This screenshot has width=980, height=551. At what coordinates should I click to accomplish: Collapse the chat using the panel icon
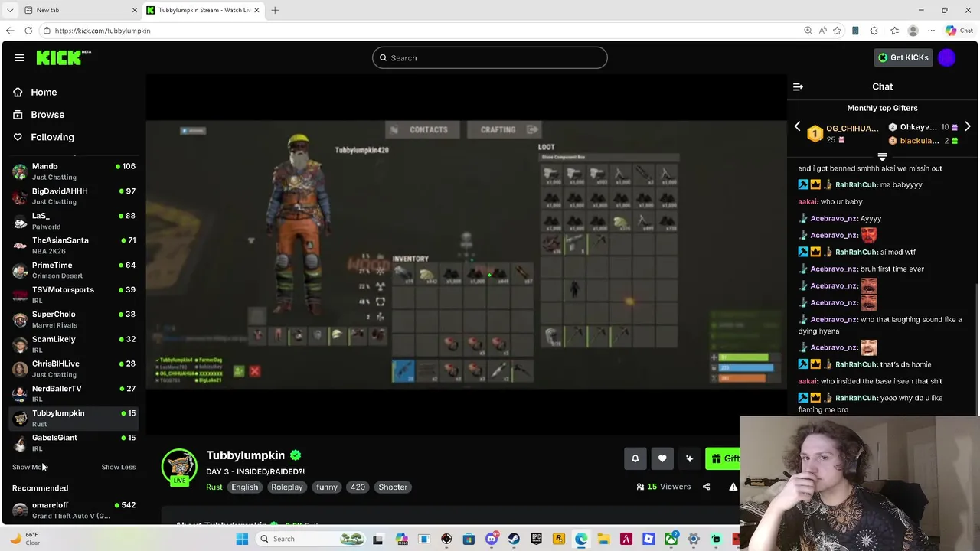798,86
